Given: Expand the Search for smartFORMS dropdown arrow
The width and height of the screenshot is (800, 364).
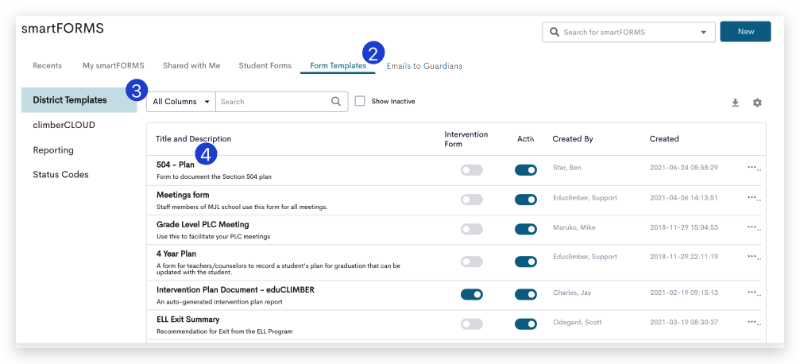Looking at the screenshot, I should tap(704, 32).
